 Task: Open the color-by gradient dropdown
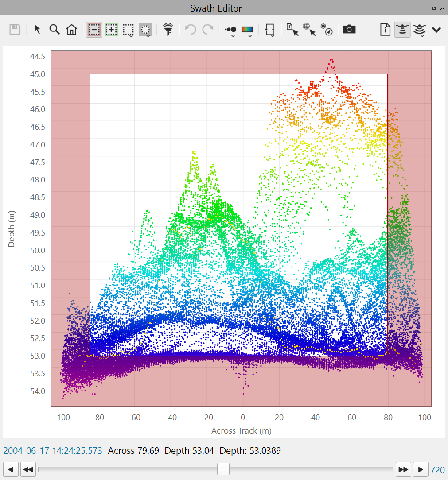247,30
